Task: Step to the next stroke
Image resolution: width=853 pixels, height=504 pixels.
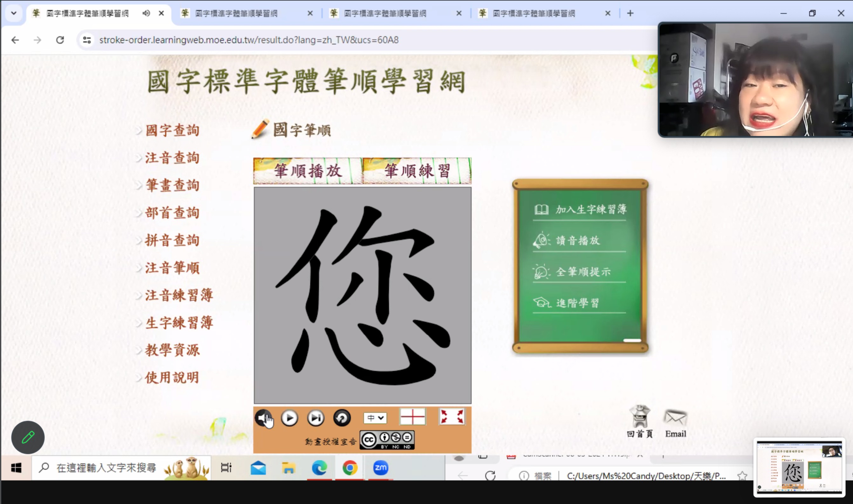Action: pos(315,418)
